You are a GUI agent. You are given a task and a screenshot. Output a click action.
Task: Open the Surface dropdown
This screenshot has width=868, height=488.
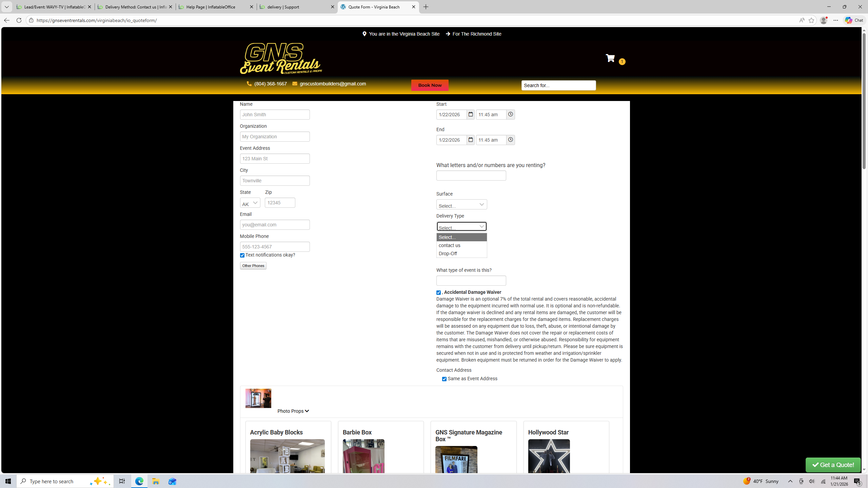[x=461, y=205]
